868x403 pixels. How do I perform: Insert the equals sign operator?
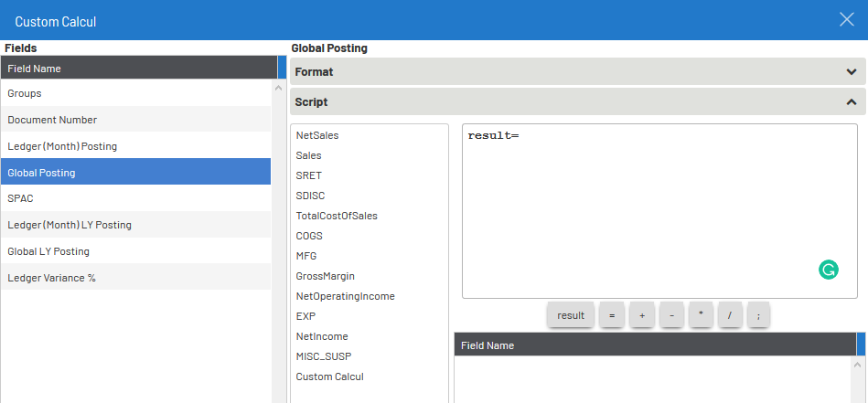tap(612, 315)
